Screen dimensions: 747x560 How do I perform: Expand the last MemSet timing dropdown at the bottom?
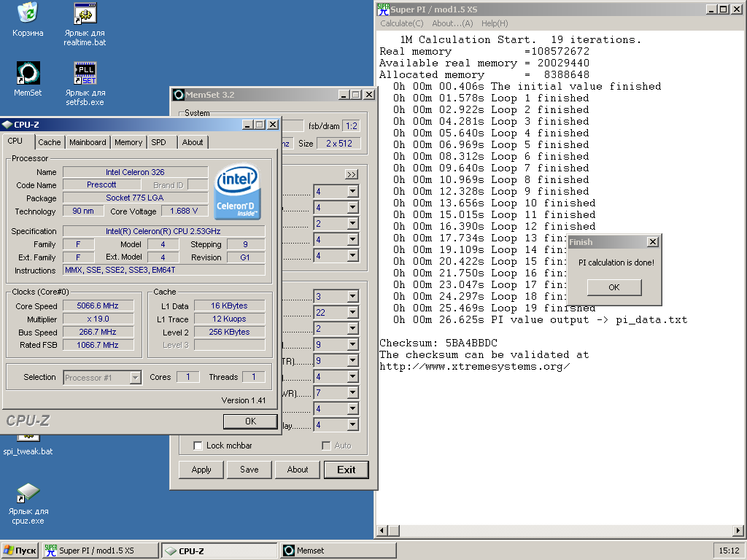(x=352, y=425)
